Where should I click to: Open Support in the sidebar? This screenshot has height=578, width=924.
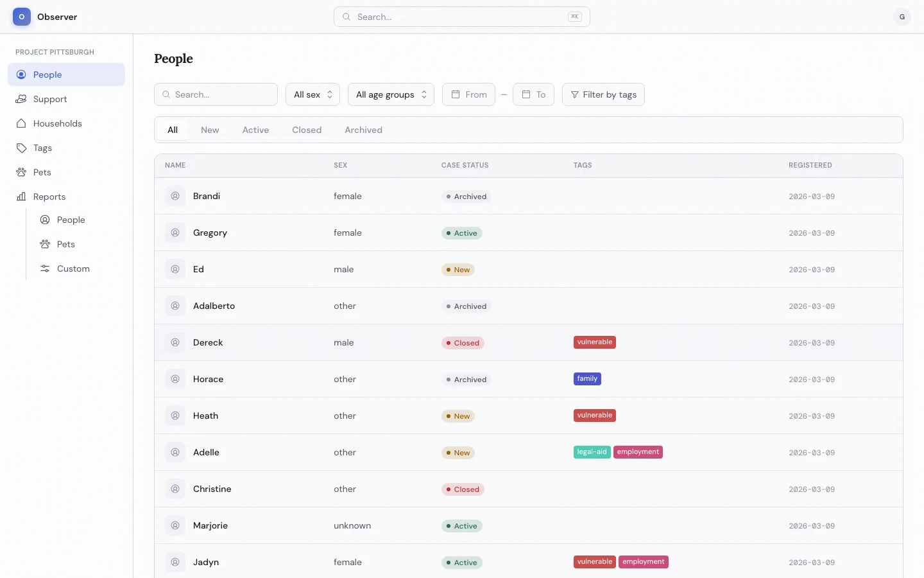point(67,99)
